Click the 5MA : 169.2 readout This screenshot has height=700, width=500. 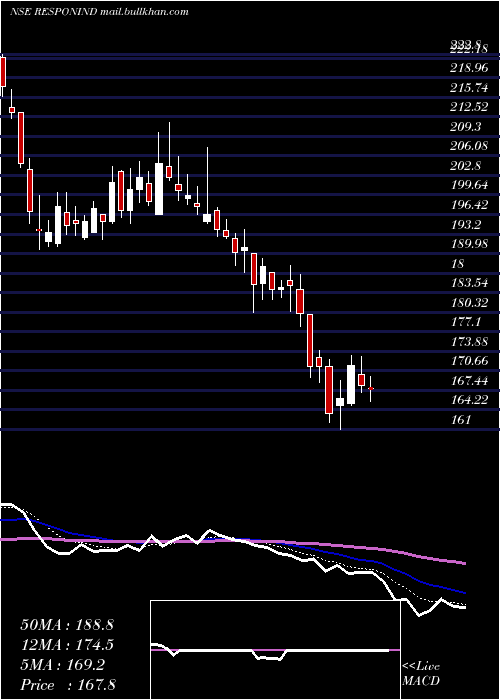point(62,665)
